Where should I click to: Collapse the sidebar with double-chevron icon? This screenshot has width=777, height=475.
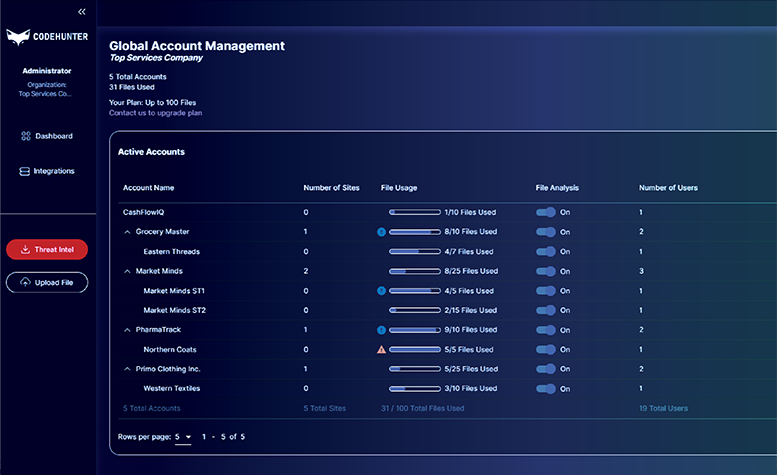tap(82, 11)
